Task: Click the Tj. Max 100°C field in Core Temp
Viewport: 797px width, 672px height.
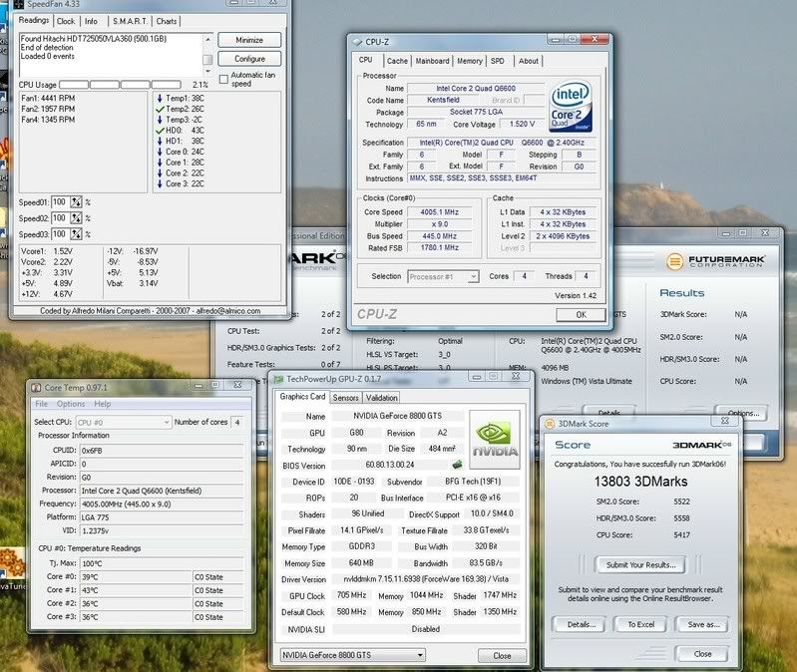Action: tap(162, 563)
